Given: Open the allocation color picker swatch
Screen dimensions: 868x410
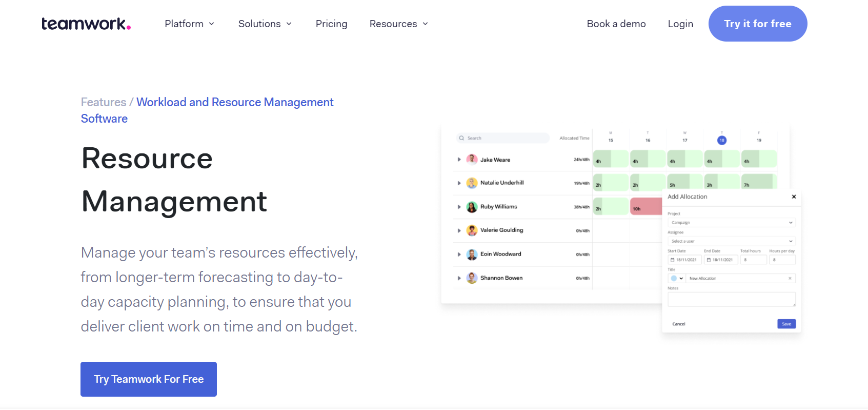Looking at the screenshot, I should point(677,278).
